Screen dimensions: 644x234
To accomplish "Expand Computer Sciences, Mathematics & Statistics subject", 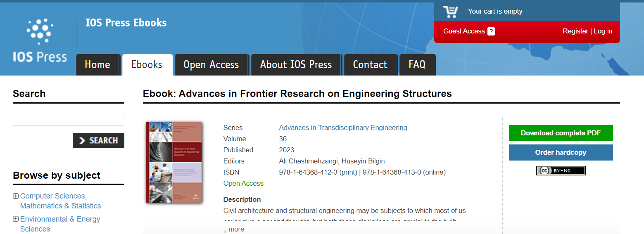I will tap(16, 196).
